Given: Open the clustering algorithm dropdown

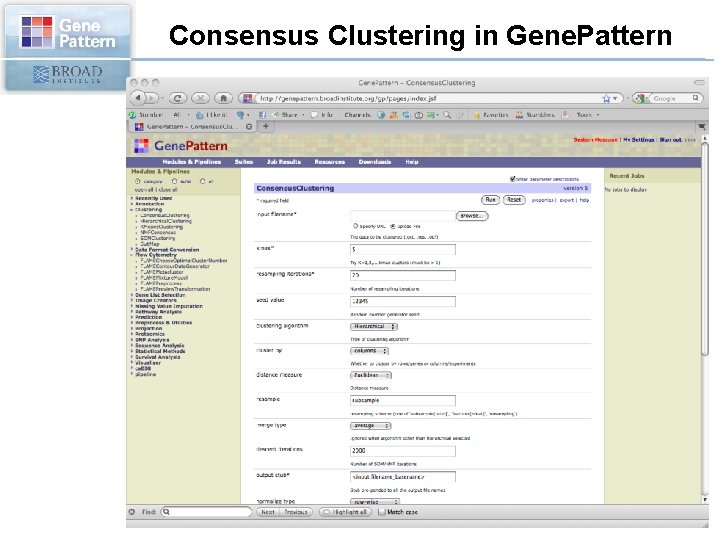Looking at the screenshot, I should point(374,326).
